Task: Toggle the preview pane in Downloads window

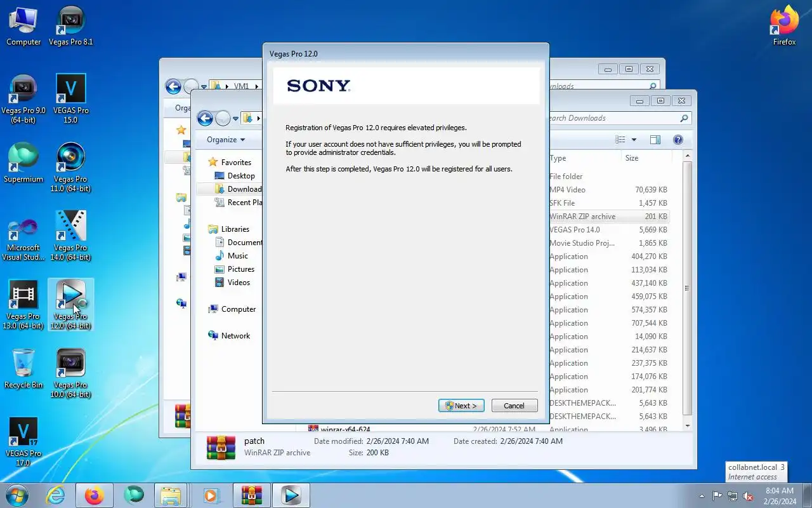Action: [x=655, y=140]
